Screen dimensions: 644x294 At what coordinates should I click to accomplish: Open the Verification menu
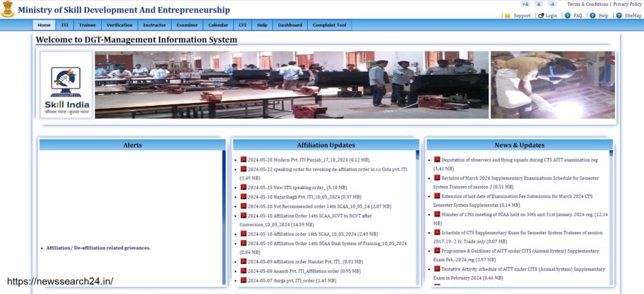pyautogui.click(x=119, y=25)
